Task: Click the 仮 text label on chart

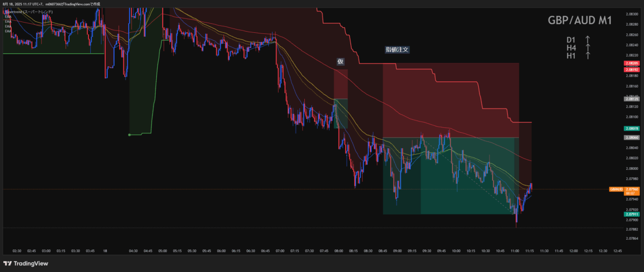Action: coord(340,61)
